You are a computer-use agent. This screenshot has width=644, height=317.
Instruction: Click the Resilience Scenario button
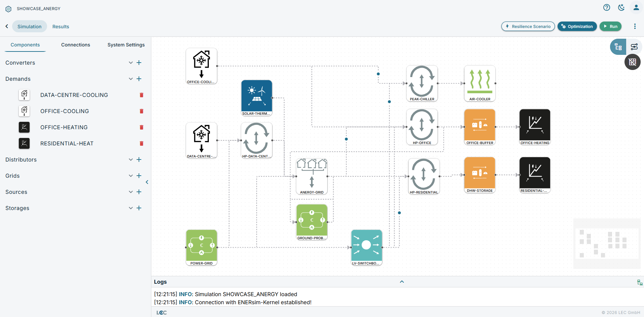528,26
